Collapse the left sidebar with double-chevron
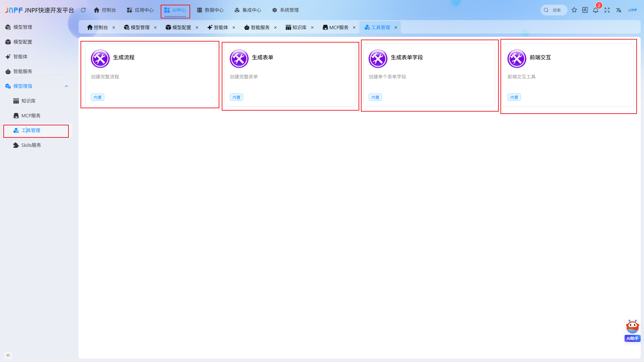Screen dimensions: 644x362 click(8, 355)
